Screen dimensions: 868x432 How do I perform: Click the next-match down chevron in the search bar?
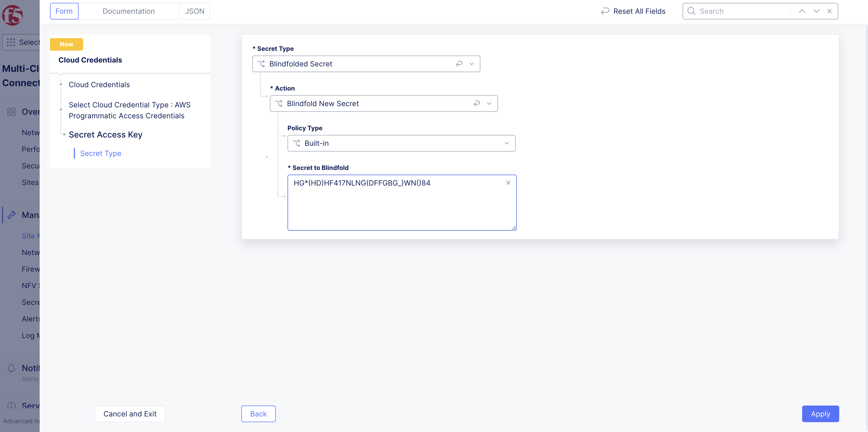coord(816,11)
